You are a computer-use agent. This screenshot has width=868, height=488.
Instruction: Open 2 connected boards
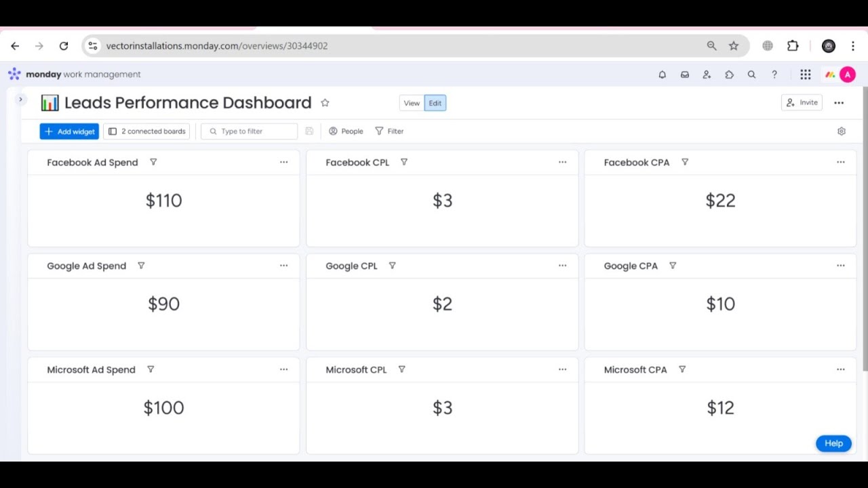(x=147, y=131)
